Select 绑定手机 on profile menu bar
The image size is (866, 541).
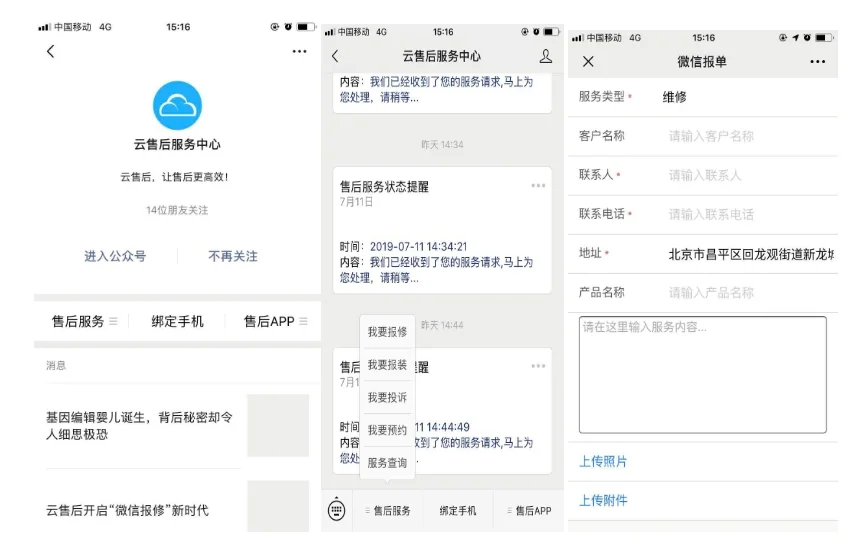177,321
